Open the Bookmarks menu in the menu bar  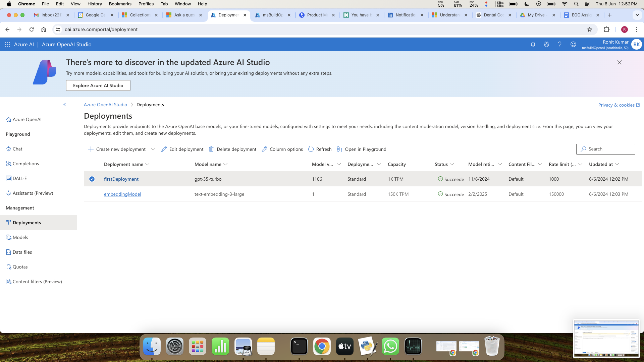120,4
